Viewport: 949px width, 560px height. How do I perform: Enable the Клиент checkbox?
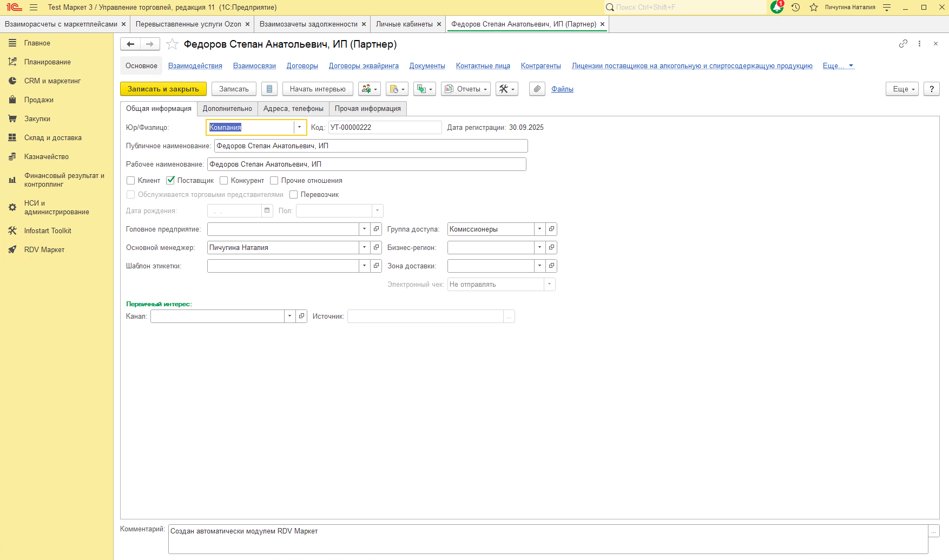131,181
